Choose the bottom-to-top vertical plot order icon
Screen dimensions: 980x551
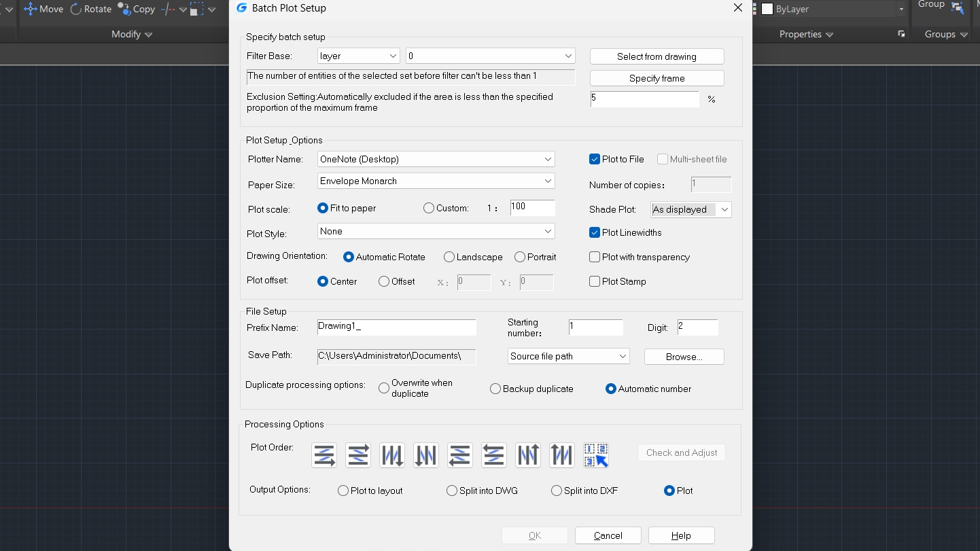[527, 455]
